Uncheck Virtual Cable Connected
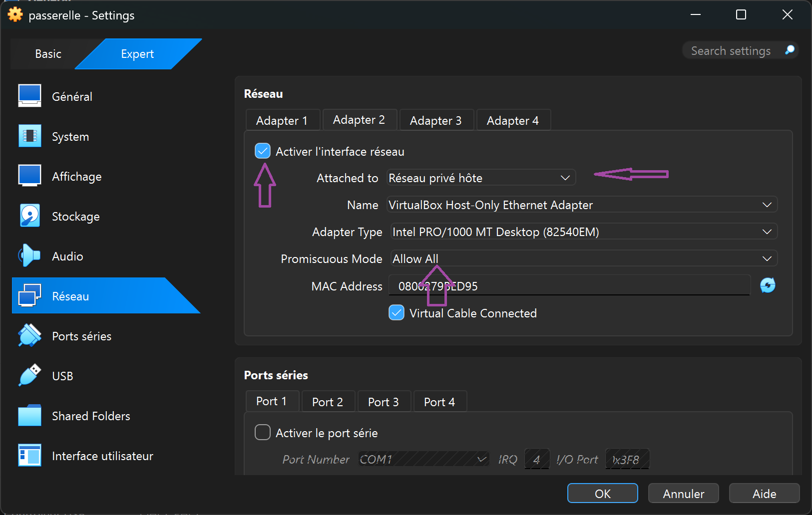The width and height of the screenshot is (812, 515). coord(396,312)
